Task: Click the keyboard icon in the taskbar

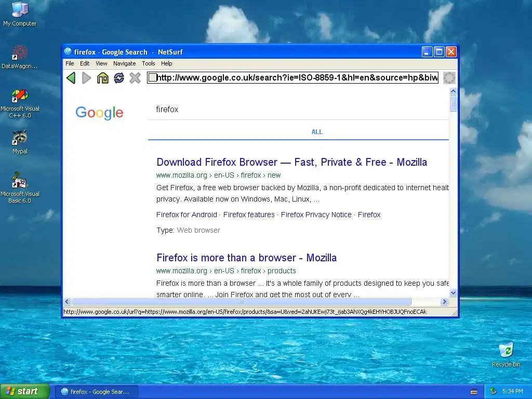Action: click(x=474, y=392)
